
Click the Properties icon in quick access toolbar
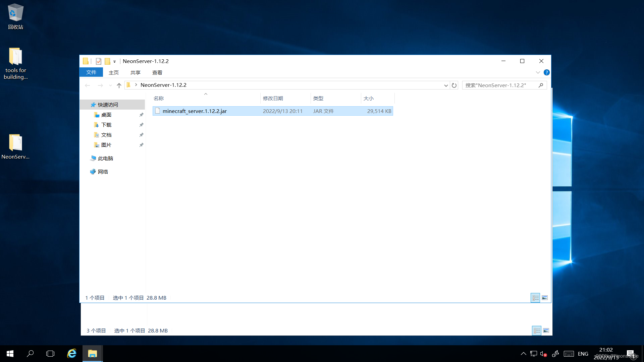tap(99, 61)
